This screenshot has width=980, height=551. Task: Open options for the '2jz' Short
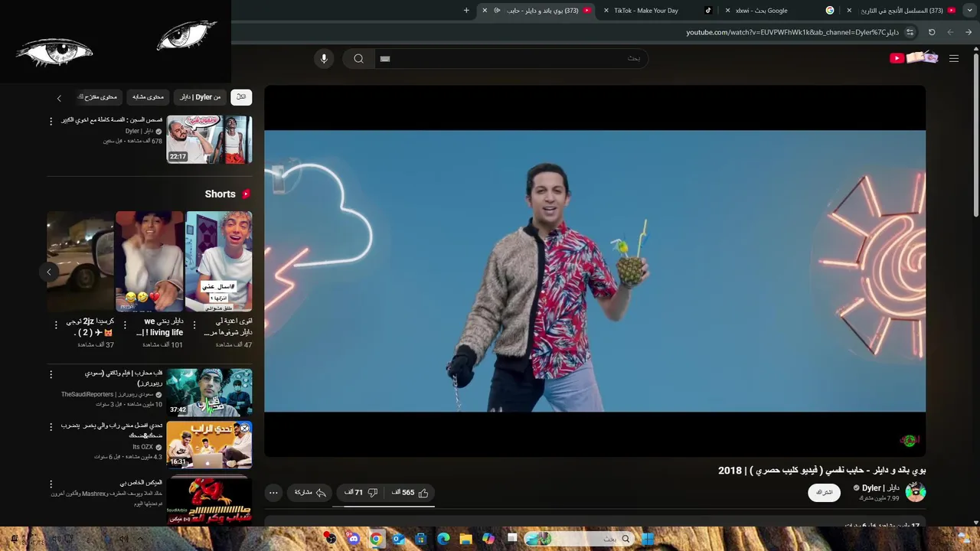point(56,325)
